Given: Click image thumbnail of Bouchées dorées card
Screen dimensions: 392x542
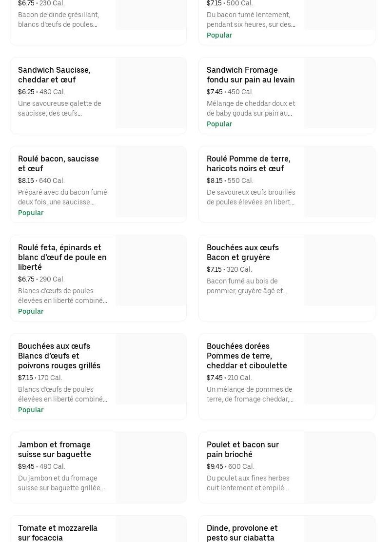Looking at the screenshot, I should point(339,369).
